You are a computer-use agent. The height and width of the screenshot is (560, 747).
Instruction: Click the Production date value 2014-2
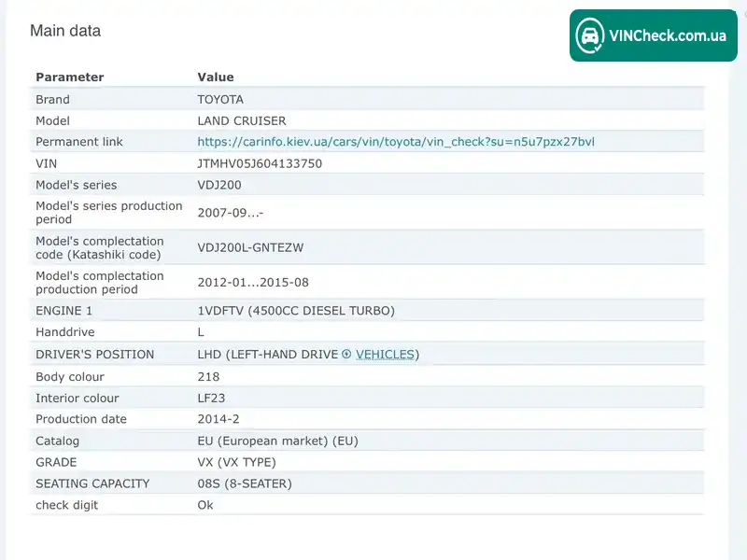[x=218, y=419]
